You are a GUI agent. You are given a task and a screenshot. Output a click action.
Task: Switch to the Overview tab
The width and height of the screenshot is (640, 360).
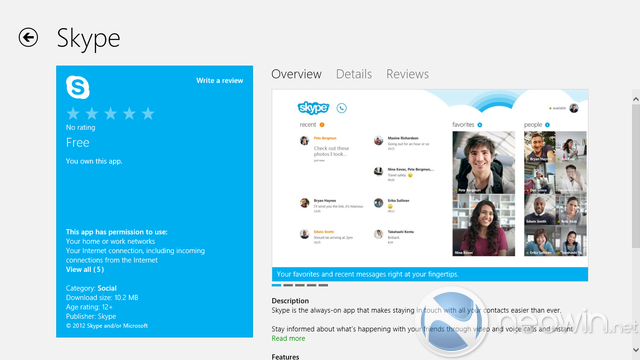296,74
